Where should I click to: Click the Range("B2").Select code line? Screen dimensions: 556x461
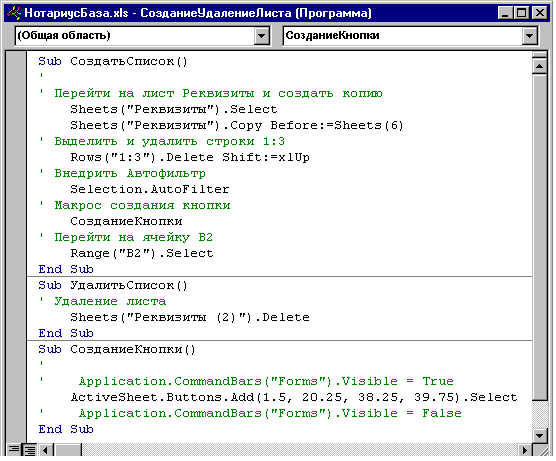click(x=142, y=253)
